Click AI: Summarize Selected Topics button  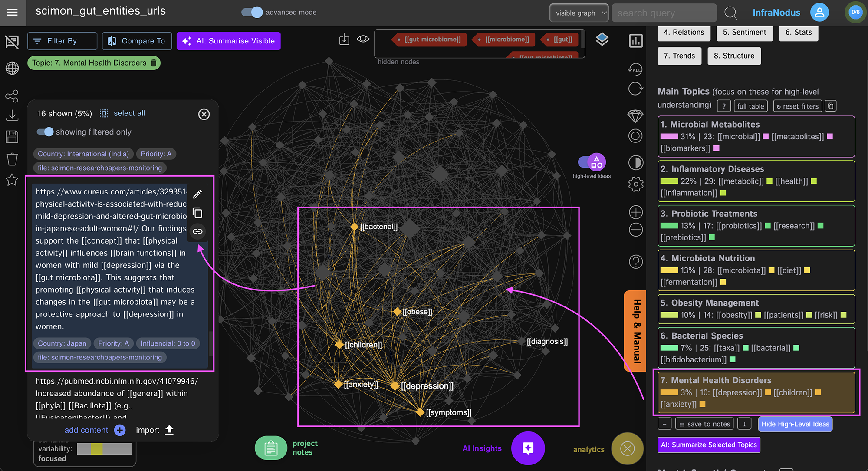click(709, 445)
